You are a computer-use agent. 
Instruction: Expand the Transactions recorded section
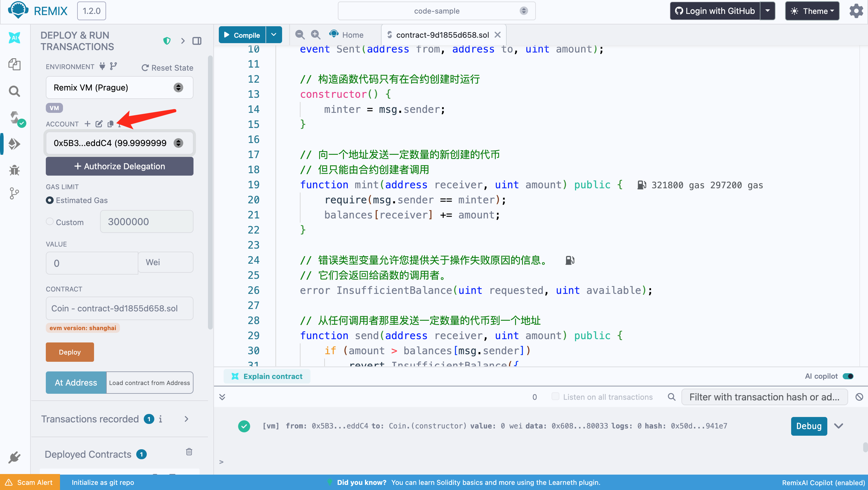click(186, 419)
